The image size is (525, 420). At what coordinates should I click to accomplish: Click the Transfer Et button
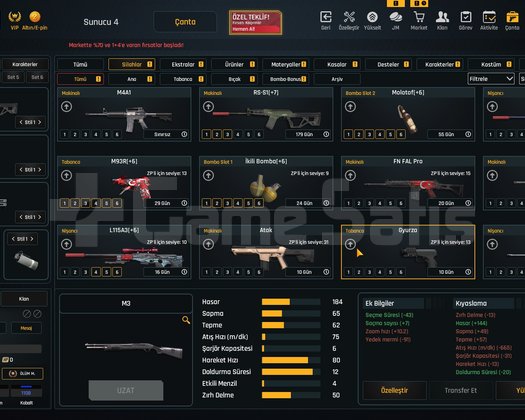[460, 390]
